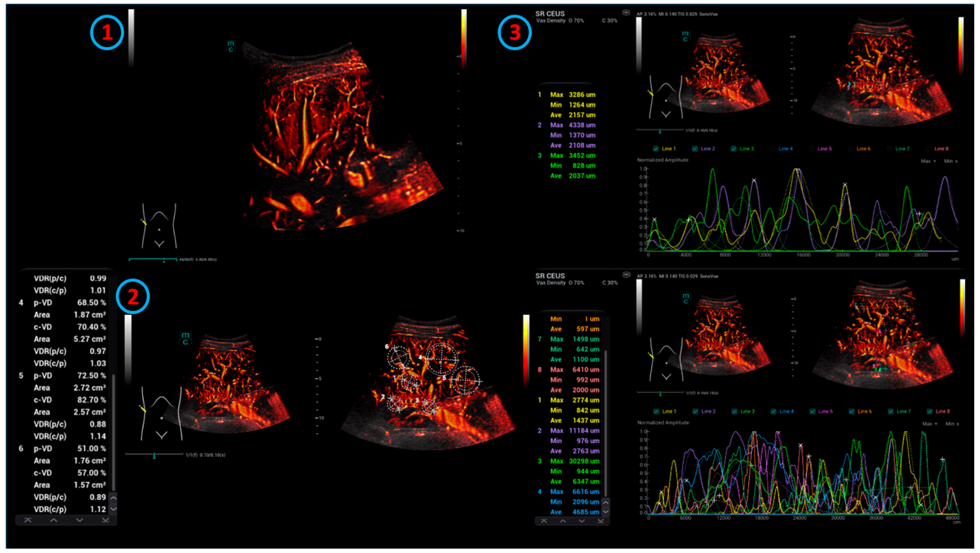
Task: Jump to last entry in lower vessel diameter list
Action: coord(601,521)
